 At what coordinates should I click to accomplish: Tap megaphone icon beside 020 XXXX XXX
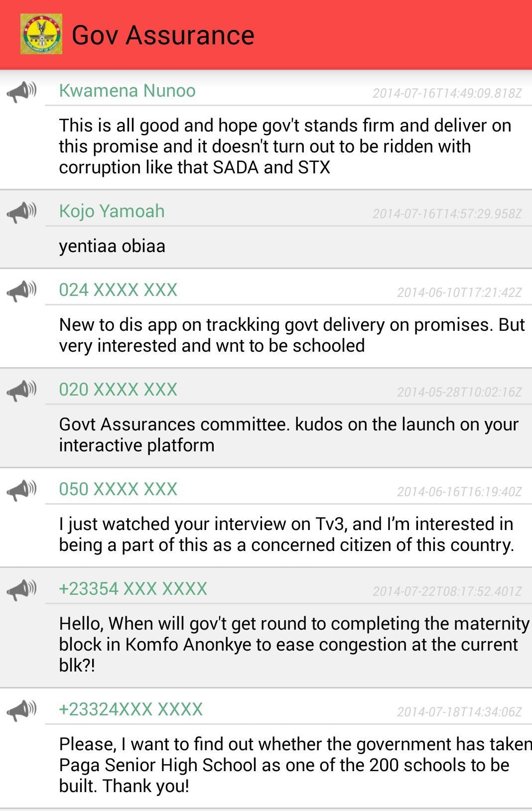(x=22, y=391)
